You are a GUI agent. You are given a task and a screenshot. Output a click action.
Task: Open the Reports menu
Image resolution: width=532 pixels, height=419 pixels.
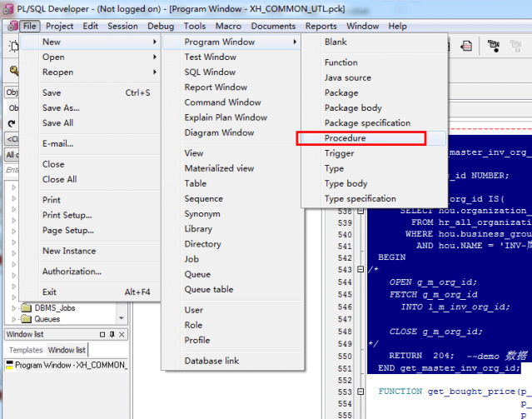click(x=321, y=26)
